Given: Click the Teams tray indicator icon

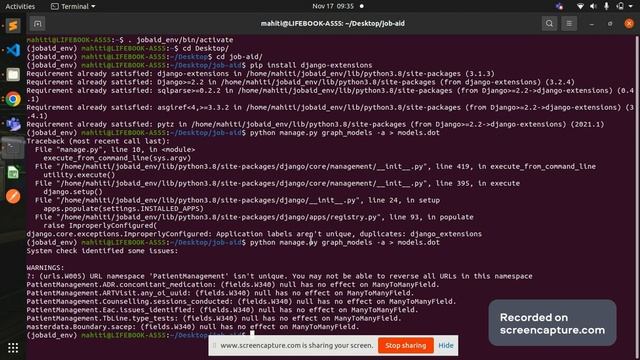Looking at the screenshot, I should click(x=559, y=6).
